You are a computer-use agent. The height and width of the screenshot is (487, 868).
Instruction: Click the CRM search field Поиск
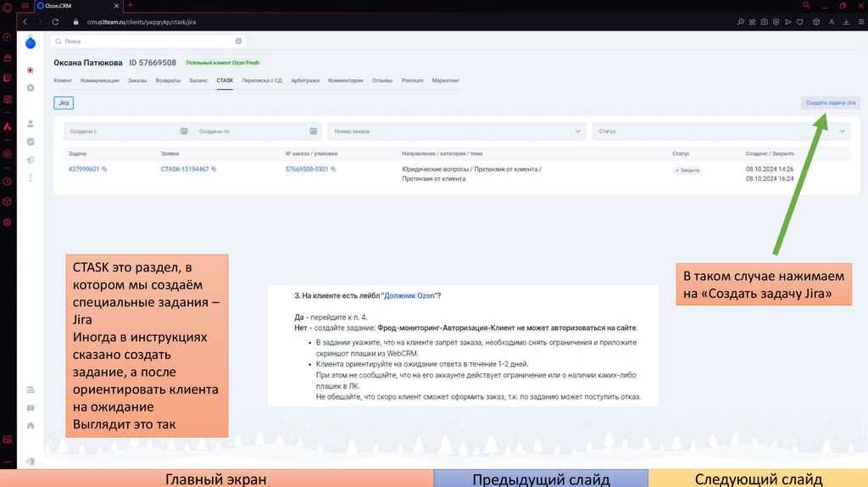click(148, 42)
